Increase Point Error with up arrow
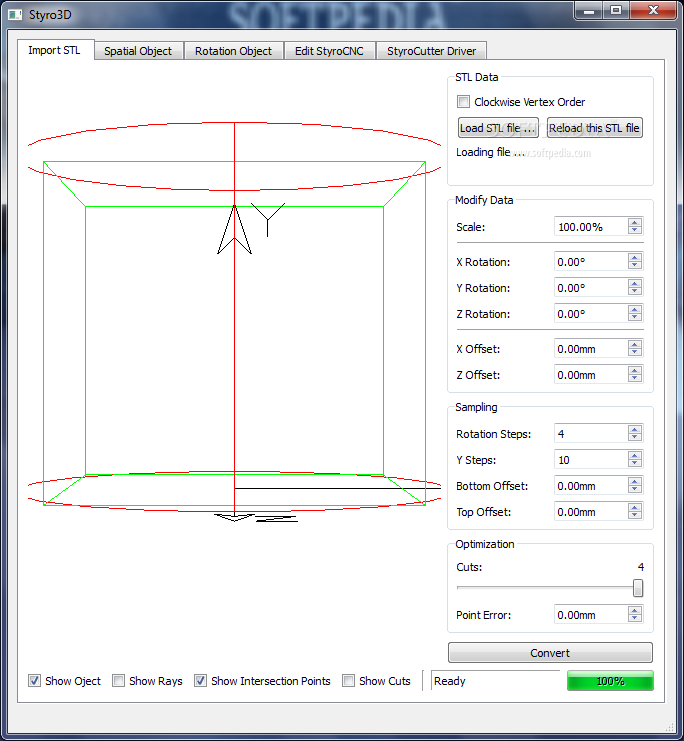The image size is (684, 741). tap(635, 610)
